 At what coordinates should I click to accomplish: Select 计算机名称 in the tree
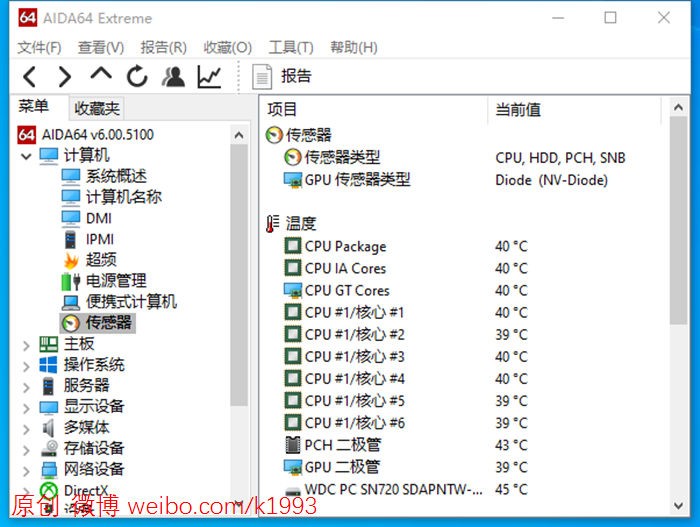coord(124,197)
